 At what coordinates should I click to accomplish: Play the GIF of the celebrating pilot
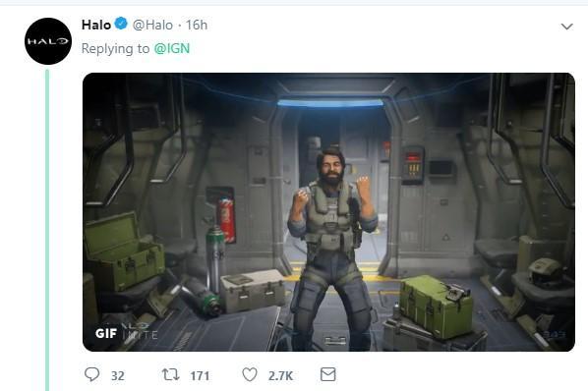click(328, 212)
